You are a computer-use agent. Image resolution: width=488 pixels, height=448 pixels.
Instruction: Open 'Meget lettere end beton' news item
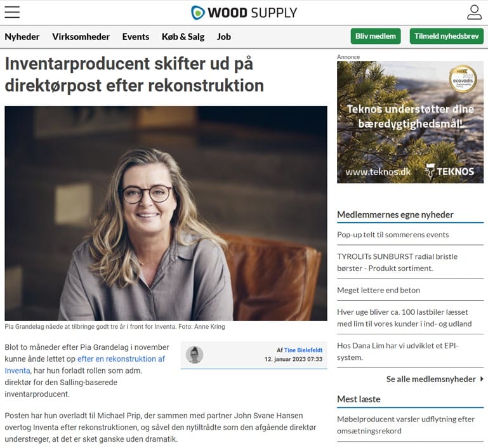point(378,290)
